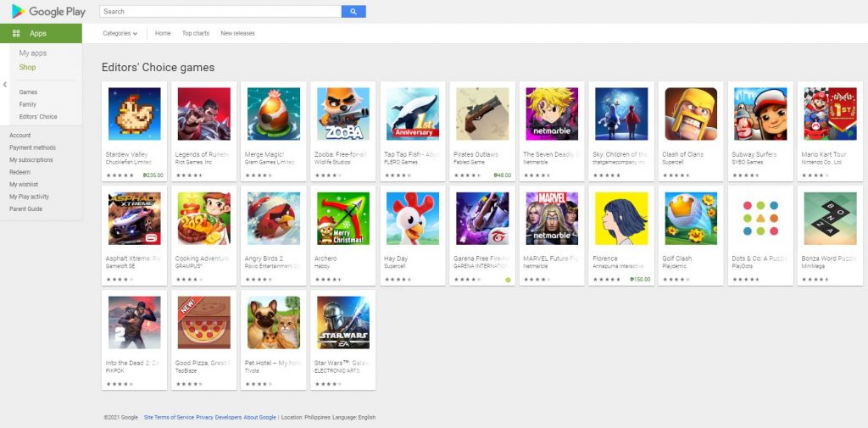Open The Seven Deadly Sins icon
The image size is (868, 428).
pos(552,114)
